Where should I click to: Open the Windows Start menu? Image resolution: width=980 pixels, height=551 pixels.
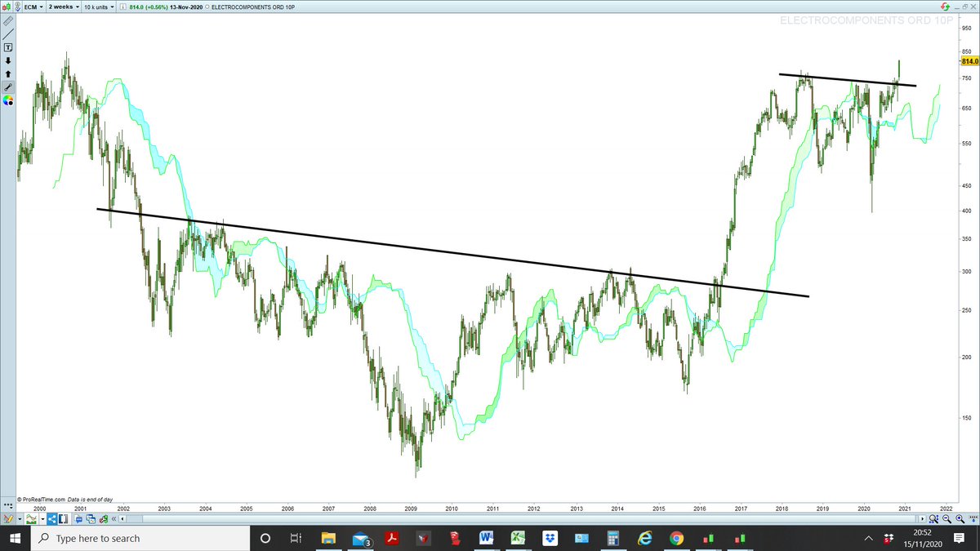click(x=15, y=539)
